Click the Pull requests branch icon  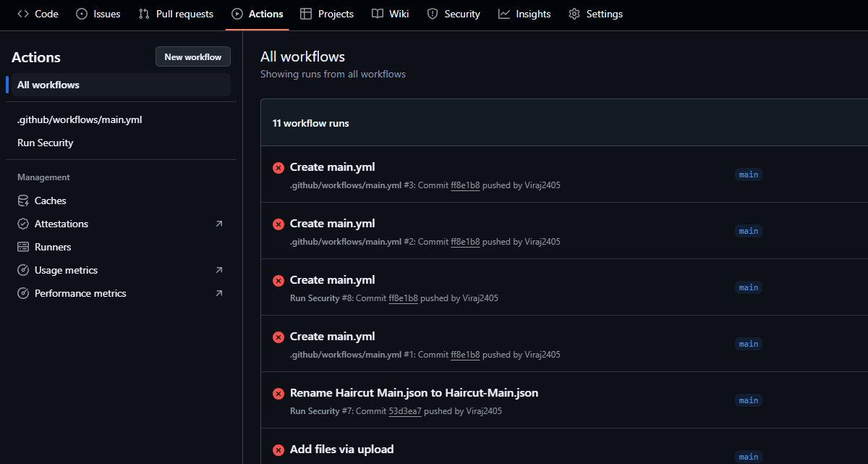point(144,14)
